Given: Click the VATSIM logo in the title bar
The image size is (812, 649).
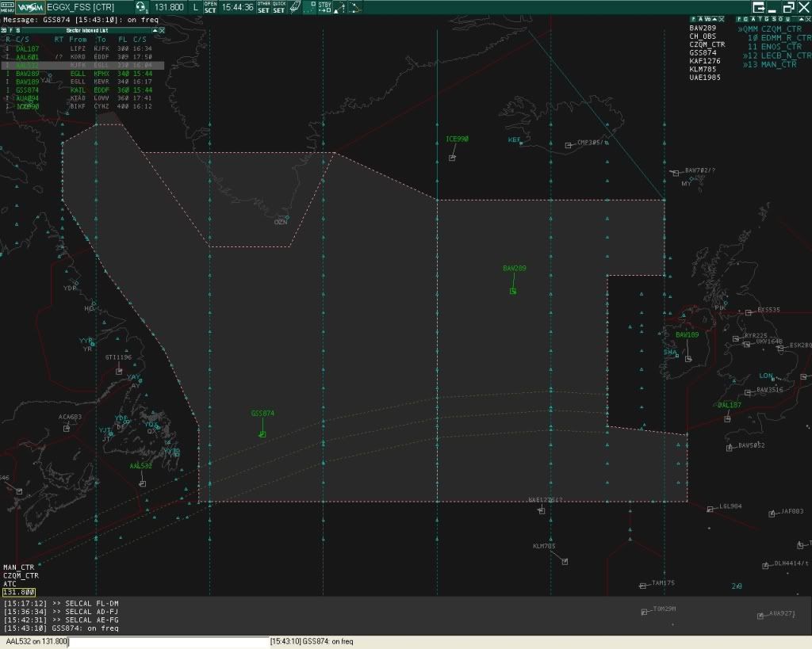Looking at the screenshot, I should (x=30, y=6).
